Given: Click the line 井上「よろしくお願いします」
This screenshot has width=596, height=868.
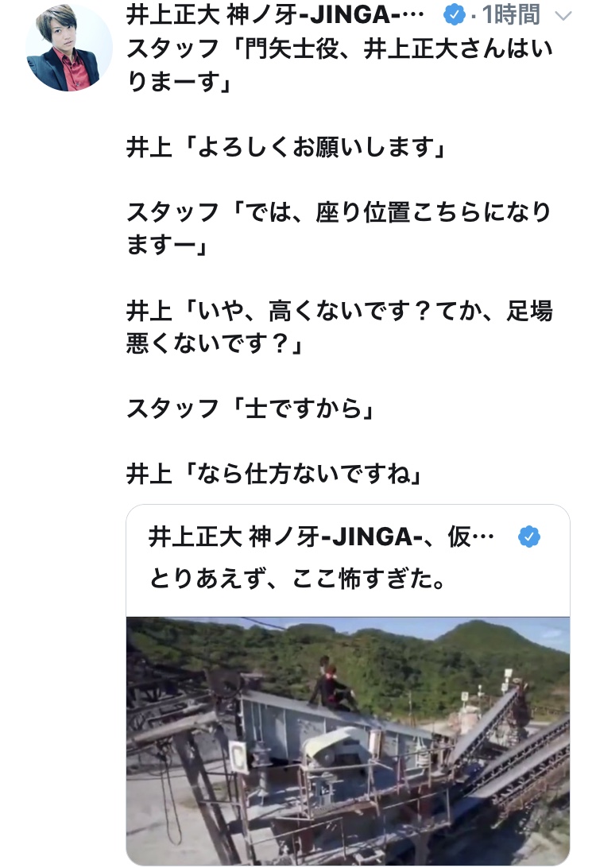Looking at the screenshot, I should click(286, 147).
